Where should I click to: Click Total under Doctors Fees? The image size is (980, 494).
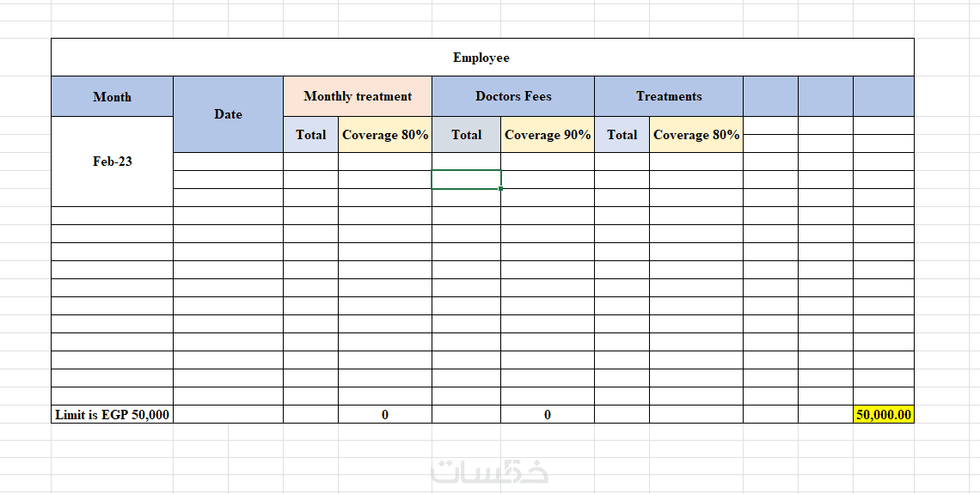pos(466,134)
